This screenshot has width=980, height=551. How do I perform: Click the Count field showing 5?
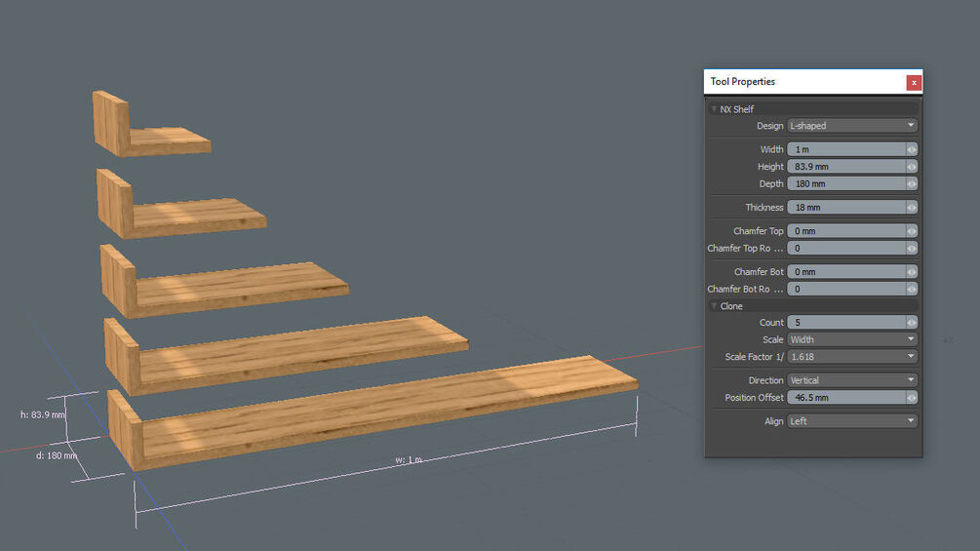(846, 323)
